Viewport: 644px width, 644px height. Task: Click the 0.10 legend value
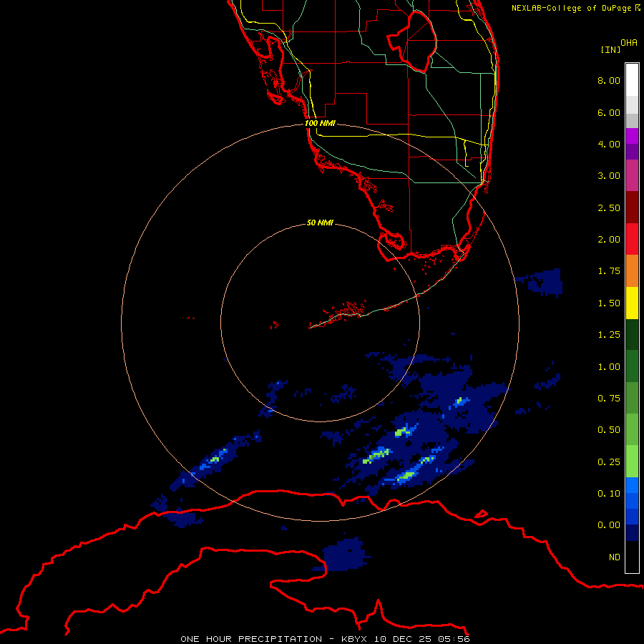609,494
